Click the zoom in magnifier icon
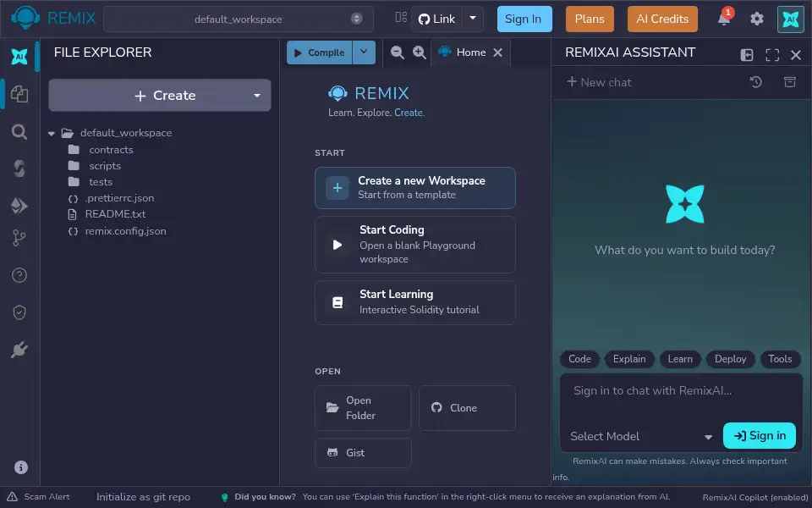The height and width of the screenshot is (508, 812). coord(419,52)
